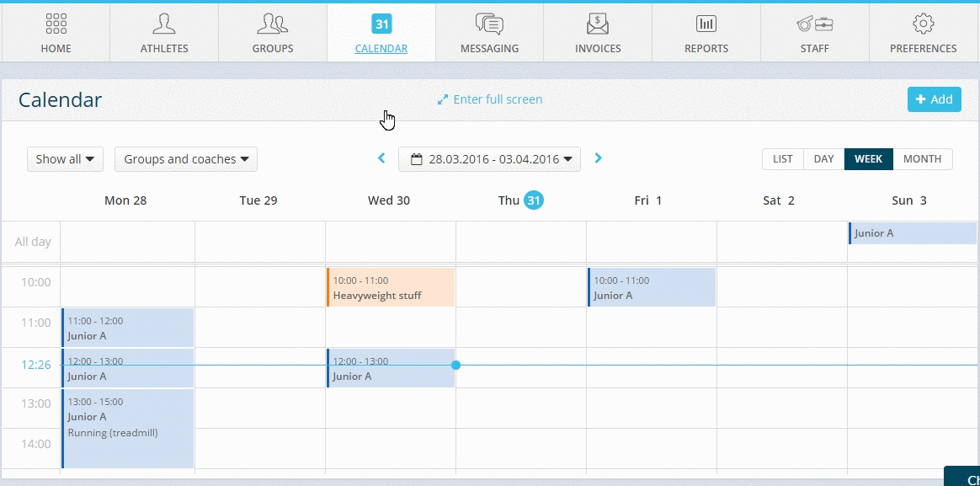The height and width of the screenshot is (486, 980).
Task: Click the Enter full screen link
Action: click(x=489, y=99)
